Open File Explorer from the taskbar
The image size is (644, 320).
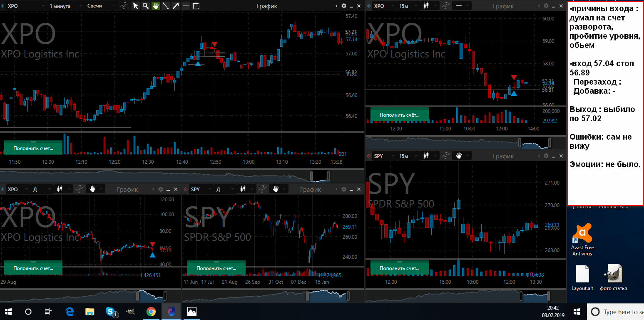pos(90,311)
